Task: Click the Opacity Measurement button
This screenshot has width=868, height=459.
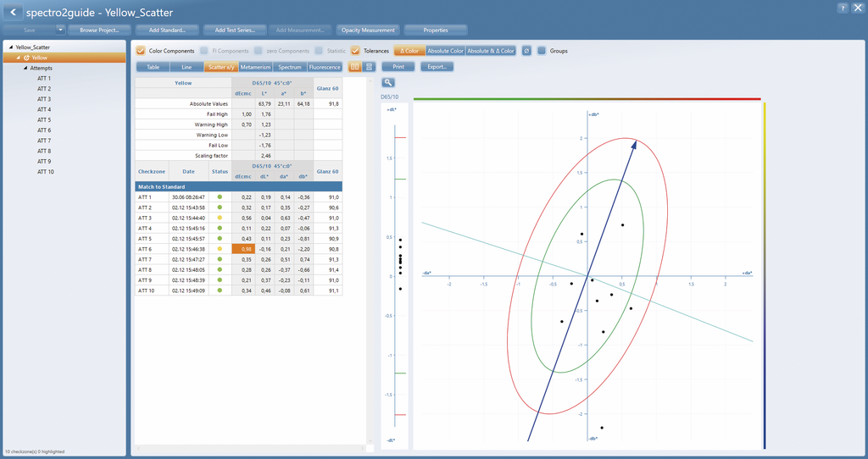Action: point(368,30)
